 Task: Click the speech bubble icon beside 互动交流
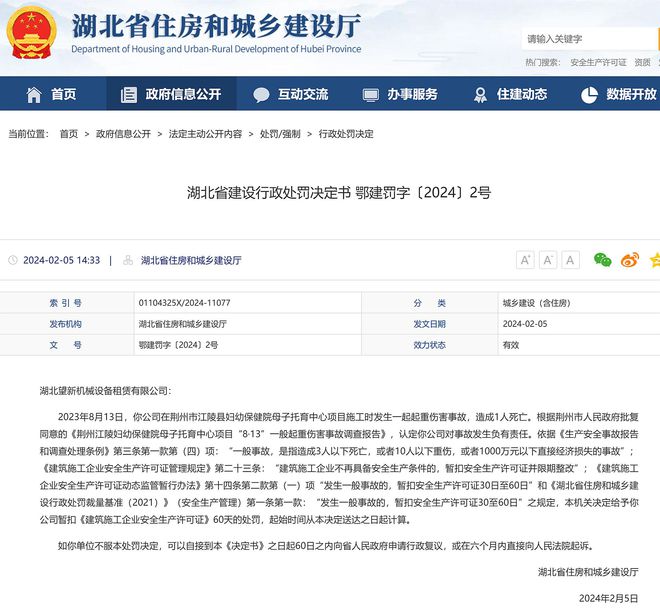(261, 95)
